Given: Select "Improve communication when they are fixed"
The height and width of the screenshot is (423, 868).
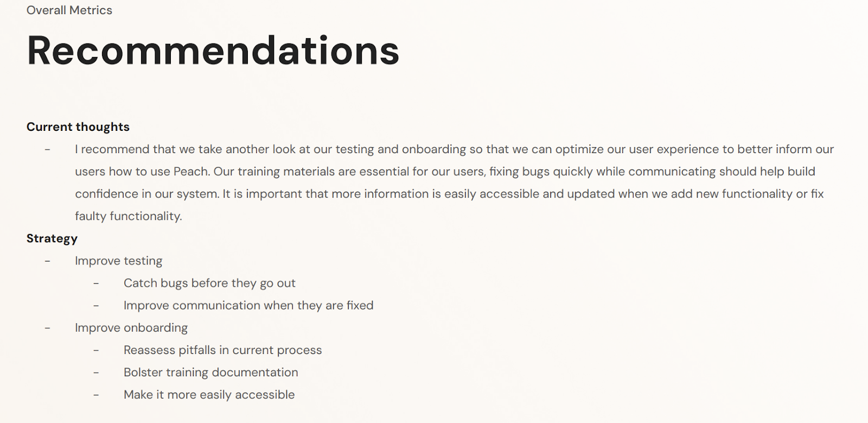Looking at the screenshot, I should coord(248,305).
